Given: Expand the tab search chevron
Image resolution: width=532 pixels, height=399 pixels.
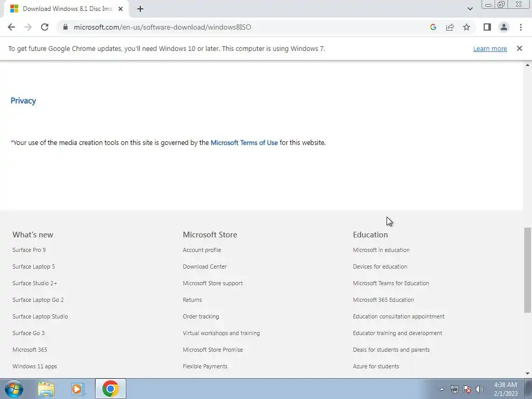Looking at the screenshot, I should pyautogui.click(x=470, y=9).
